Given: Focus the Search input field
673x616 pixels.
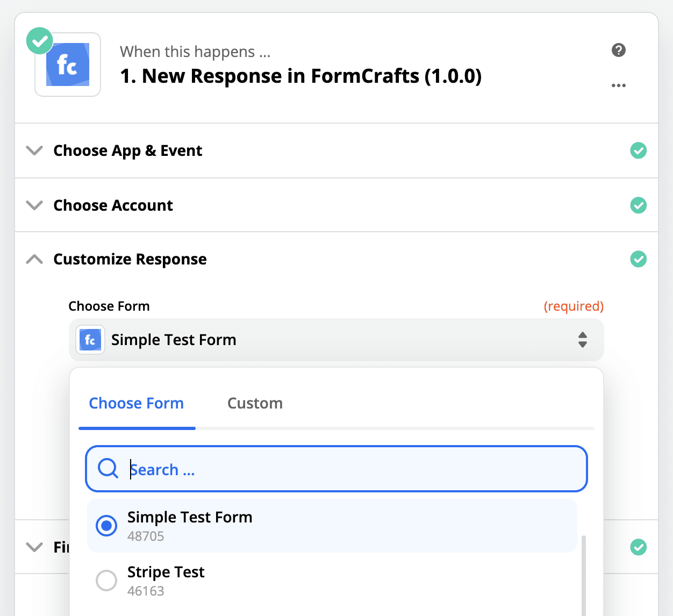Looking at the screenshot, I should (x=336, y=469).
